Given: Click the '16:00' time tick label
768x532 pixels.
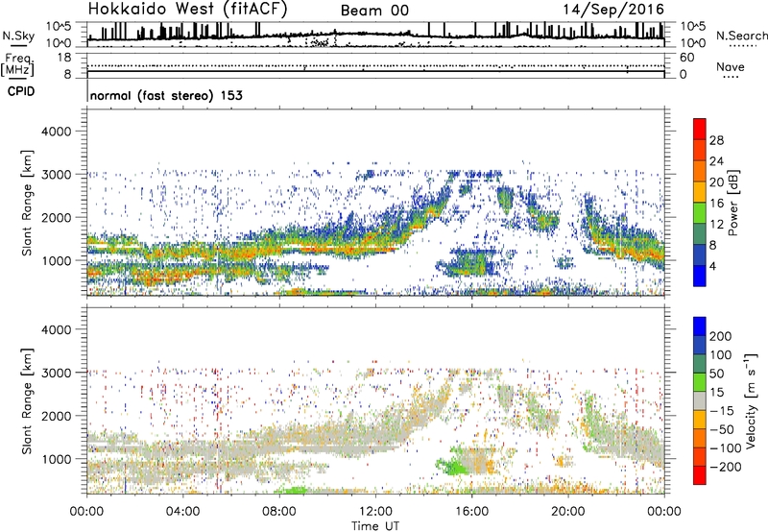Looking at the screenshot, I should pos(471,512).
